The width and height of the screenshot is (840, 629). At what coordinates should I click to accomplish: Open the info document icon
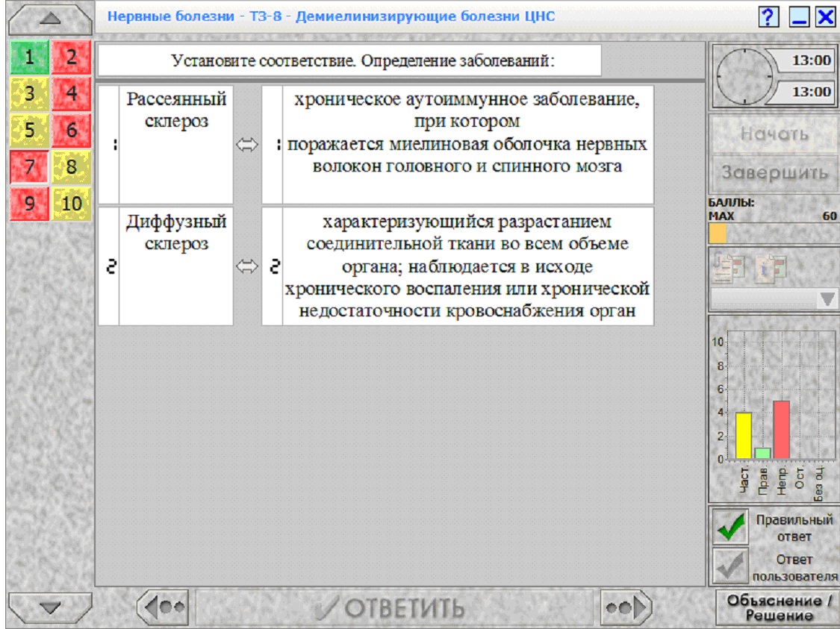[771, 267]
